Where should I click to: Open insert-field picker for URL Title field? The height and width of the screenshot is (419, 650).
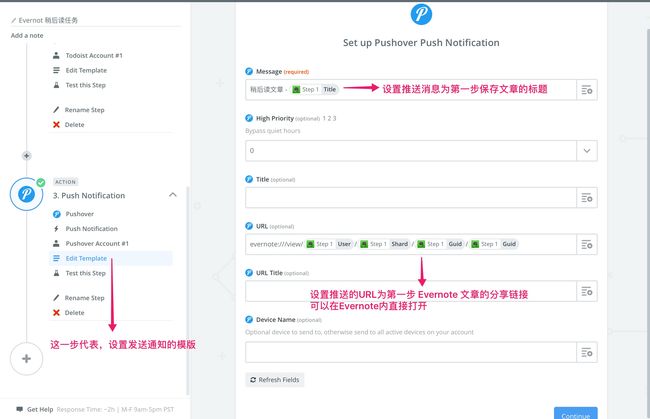(587, 291)
